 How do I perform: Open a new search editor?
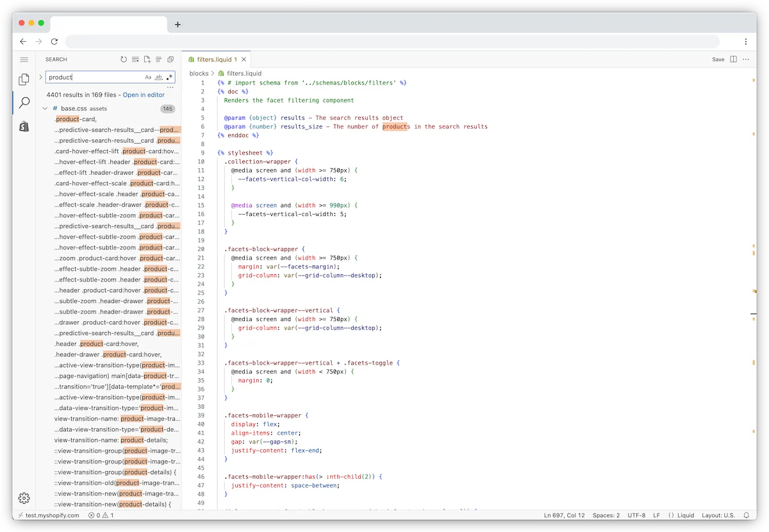(147, 60)
